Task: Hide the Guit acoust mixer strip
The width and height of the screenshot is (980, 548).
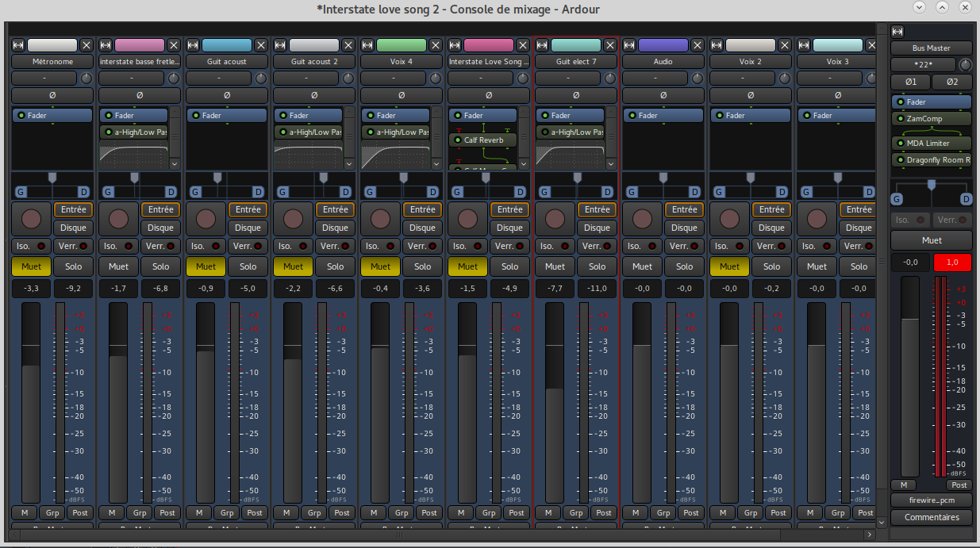Action: tap(261, 45)
